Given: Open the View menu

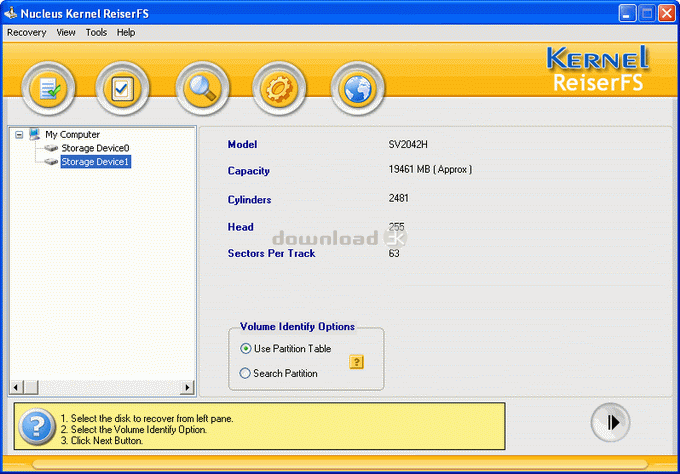Looking at the screenshot, I should point(66,33).
